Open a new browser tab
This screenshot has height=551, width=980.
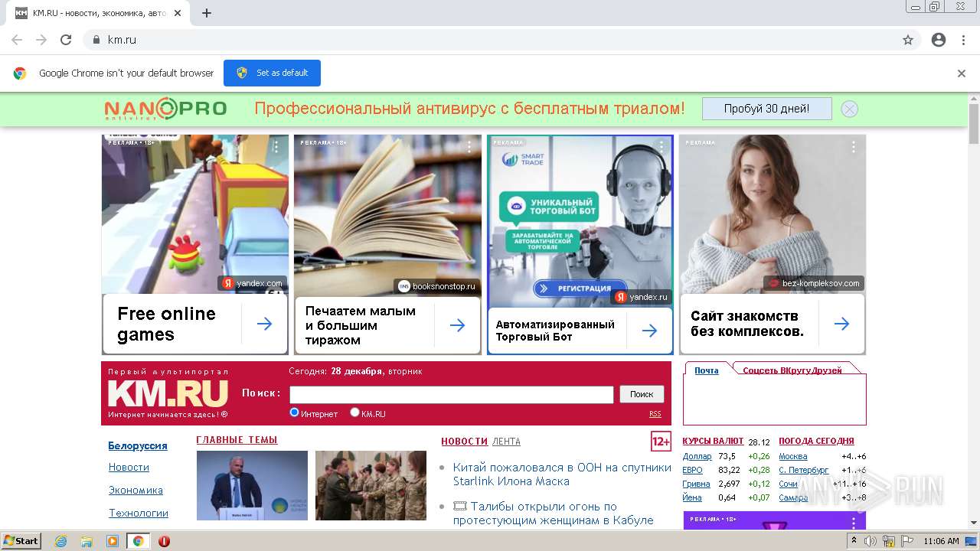207,13
